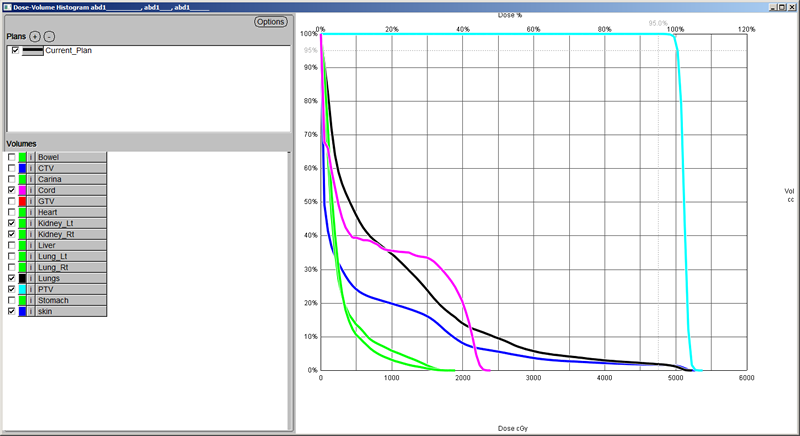Click the red GTV color swatch
Image resolution: width=800 pixels, height=436 pixels.
point(22,201)
